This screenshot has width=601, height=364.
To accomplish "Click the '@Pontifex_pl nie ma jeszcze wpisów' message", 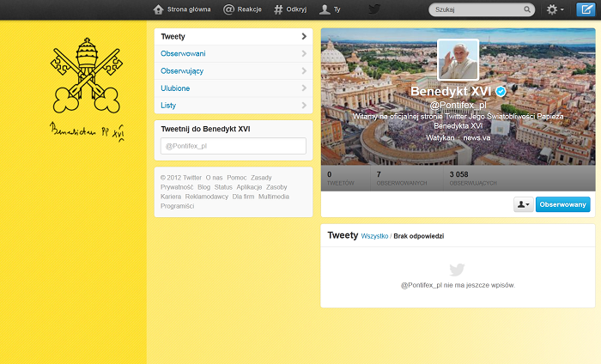I will point(458,285).
